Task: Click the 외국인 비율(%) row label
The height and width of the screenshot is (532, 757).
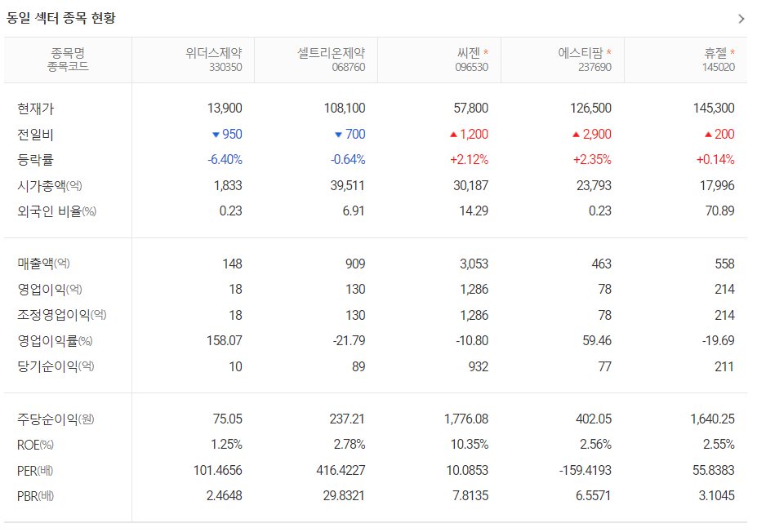Action: (57, 211)
